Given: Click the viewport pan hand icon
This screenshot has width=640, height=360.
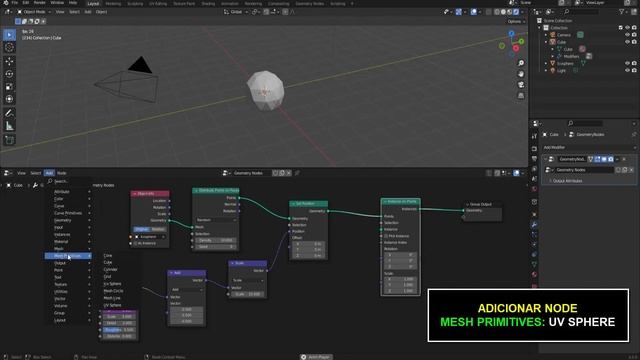Looking at the screenshot, I should click(521, 74).
